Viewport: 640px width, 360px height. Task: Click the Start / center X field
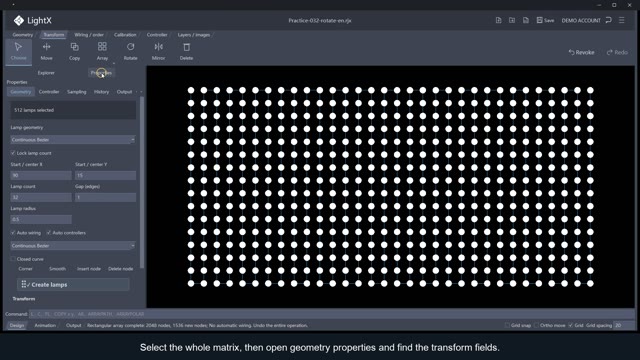(41, 175)
